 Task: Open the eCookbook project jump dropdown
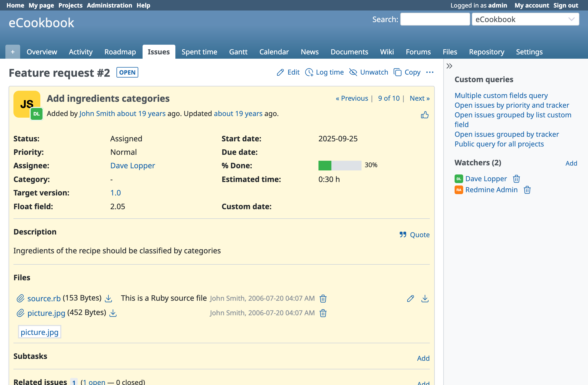pyautogui.click(x=525, y=19)
